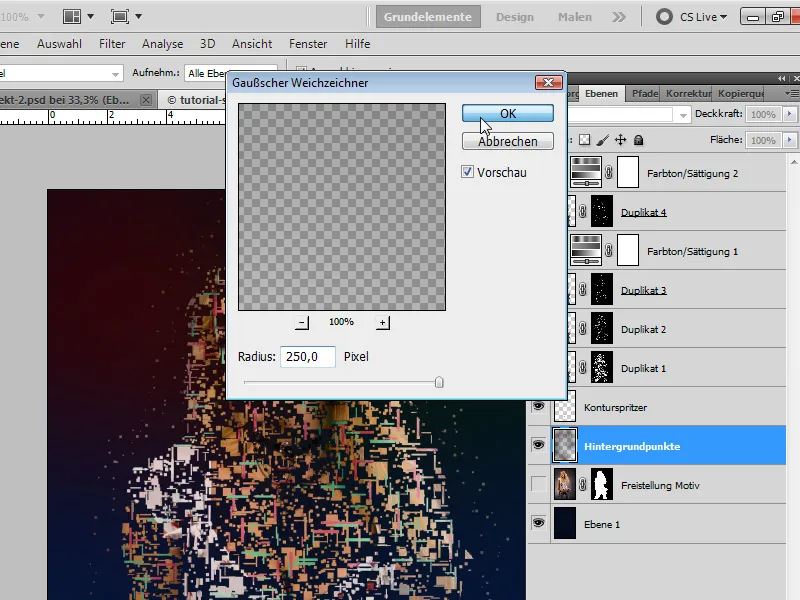The image size is (800, 600).
Task: Click the Radius input field
Action: [x=308, y=357]
